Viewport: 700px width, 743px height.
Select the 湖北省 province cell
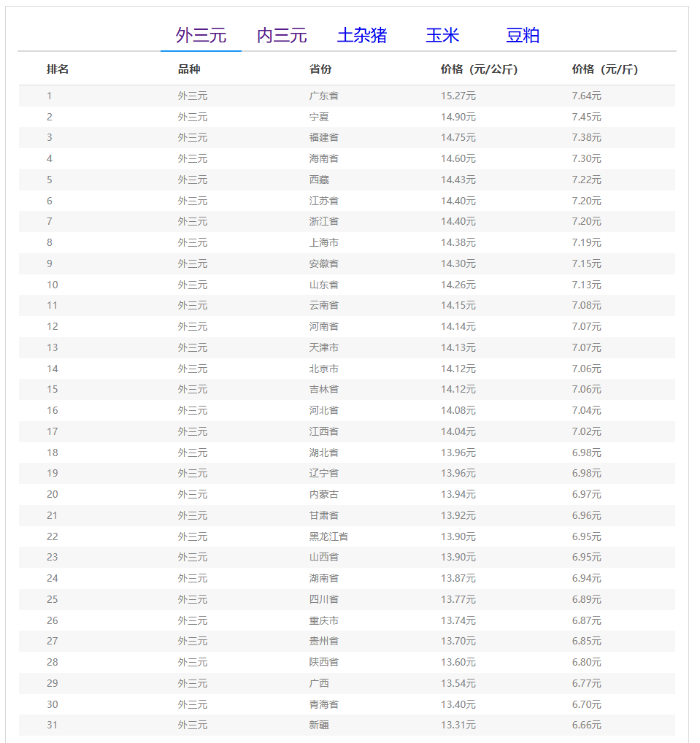coord(324,452)
